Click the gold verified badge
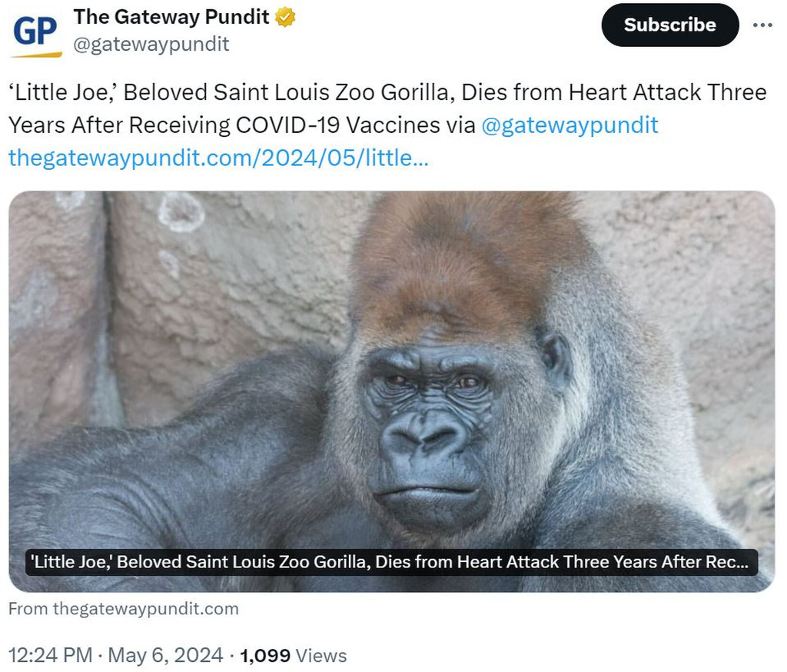The image size is (787, 672). coord(285,18)
